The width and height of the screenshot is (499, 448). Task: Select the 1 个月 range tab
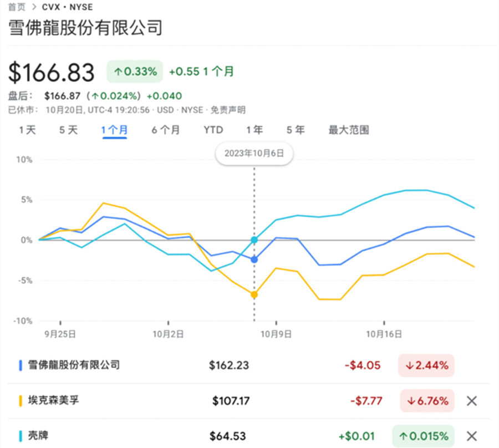click(x=114, y=130)
